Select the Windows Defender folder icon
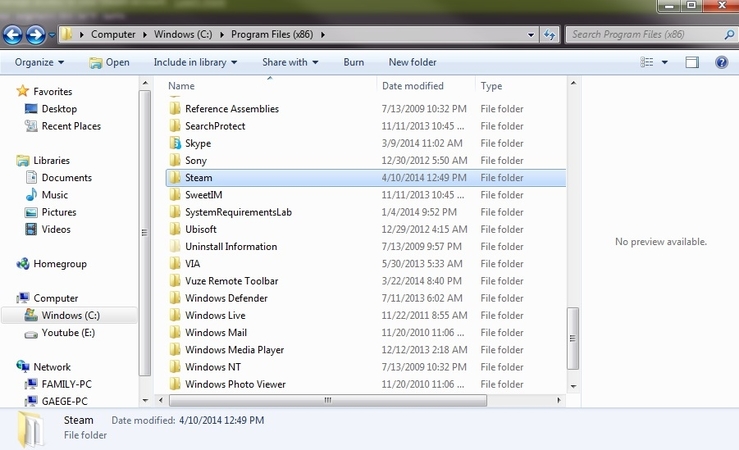739x450 pixels. (x=175, y=298)
